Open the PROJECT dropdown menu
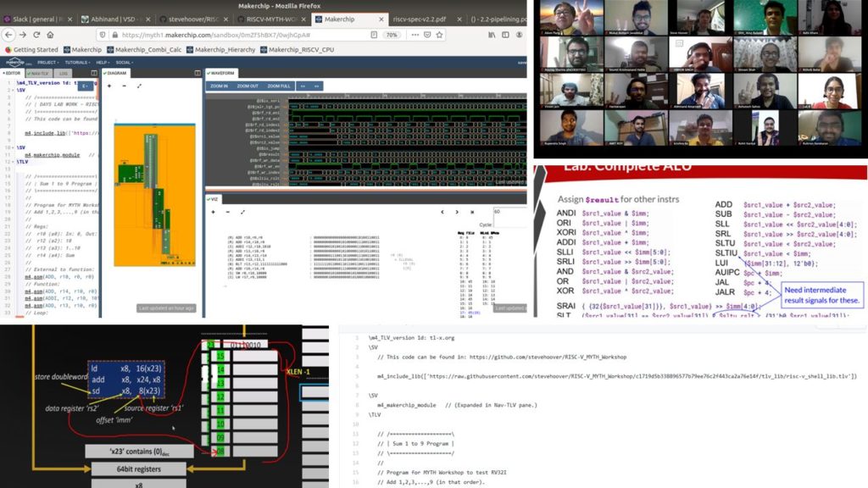868x488 pixels. (48, 62)
